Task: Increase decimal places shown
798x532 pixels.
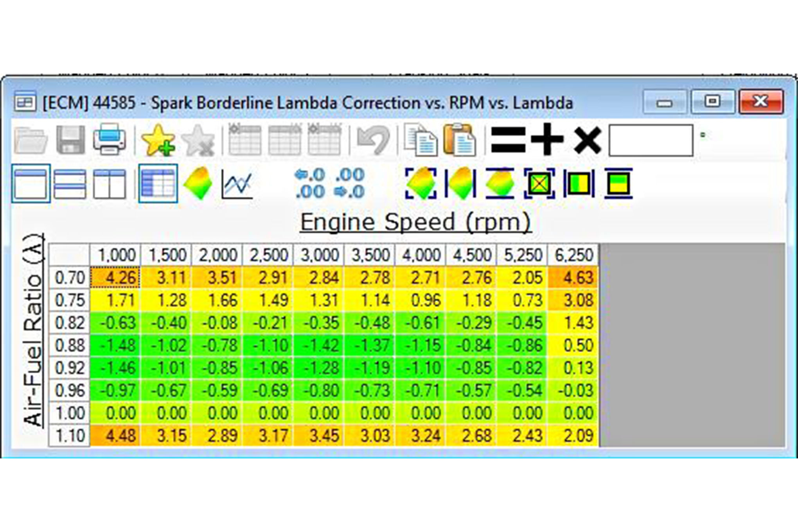Action: [x=311, y=183]
